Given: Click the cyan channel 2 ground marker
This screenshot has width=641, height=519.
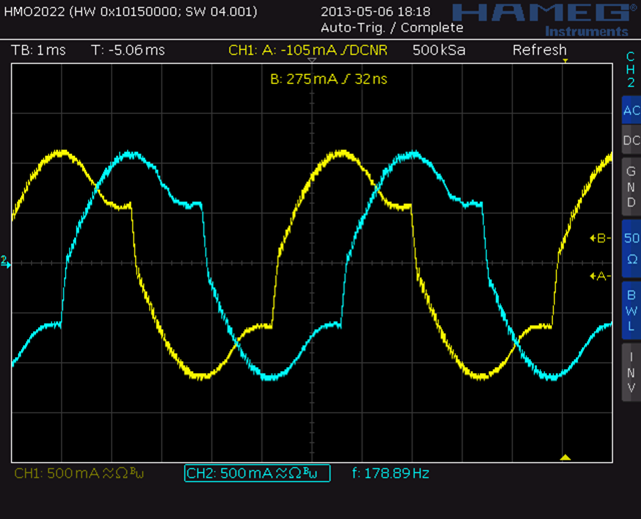Looking at the screenshot, I should (x=6, y=262).
